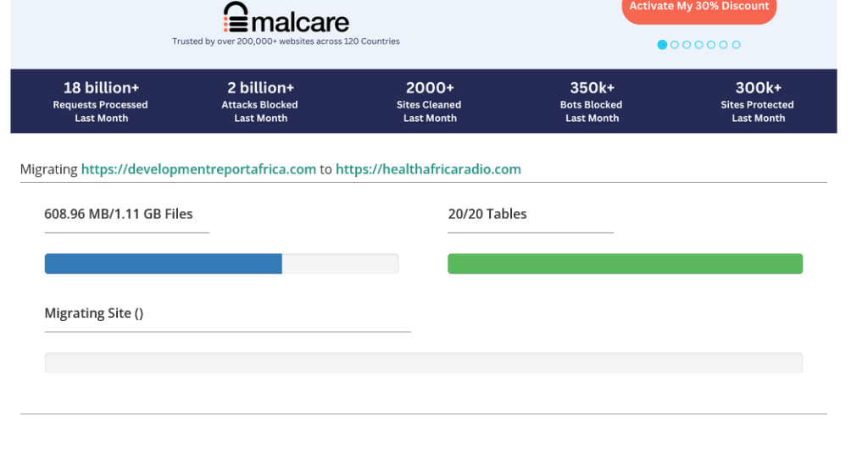
Task: Activate My 30% Discount button
Action: (x=698, y=8)
